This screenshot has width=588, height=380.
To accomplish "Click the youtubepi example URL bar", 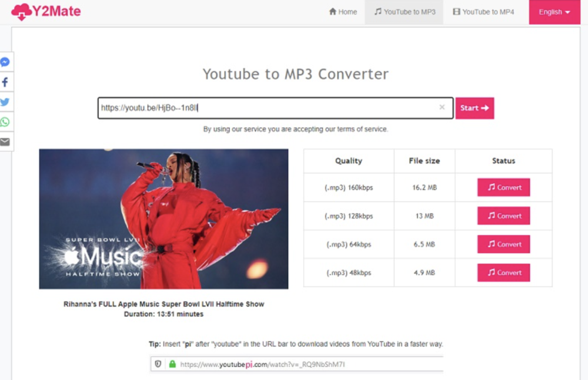I will pos(296,364).
